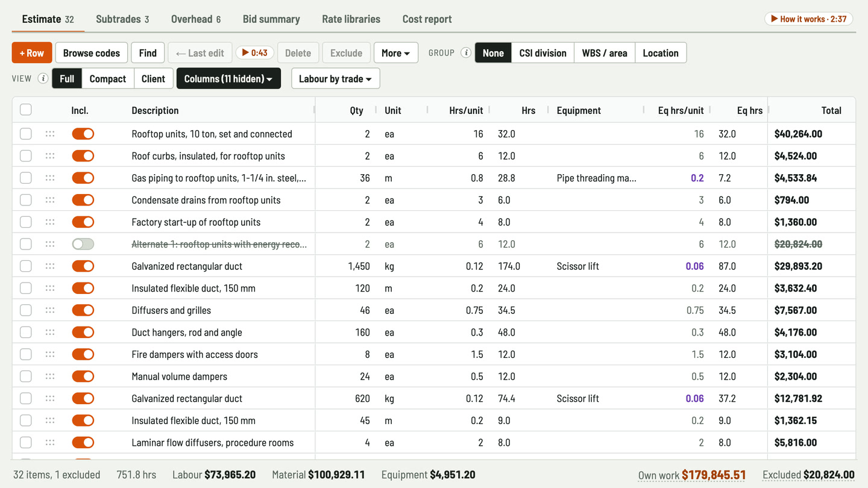Play the 0:43 tutorial clip
This screenshot has width=868, height=488.
[254, 53]
